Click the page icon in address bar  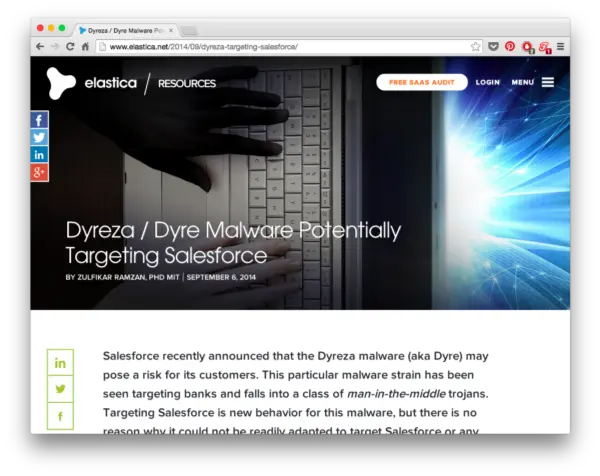pos(102,47)
